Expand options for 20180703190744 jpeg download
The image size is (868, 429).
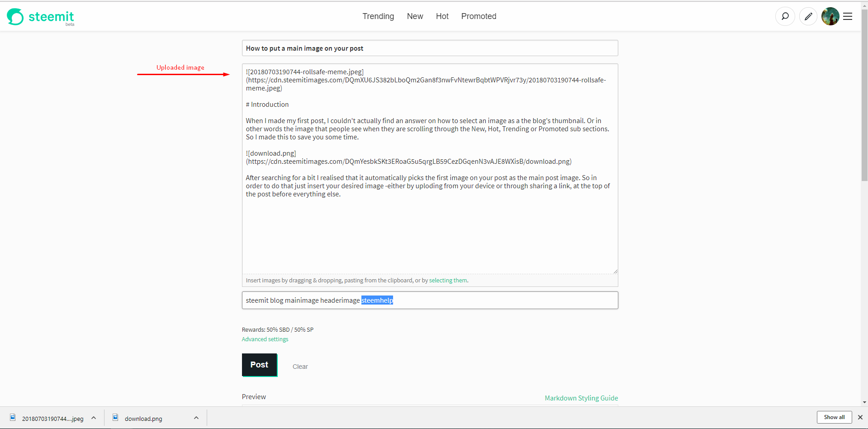(x=94, y=418)
